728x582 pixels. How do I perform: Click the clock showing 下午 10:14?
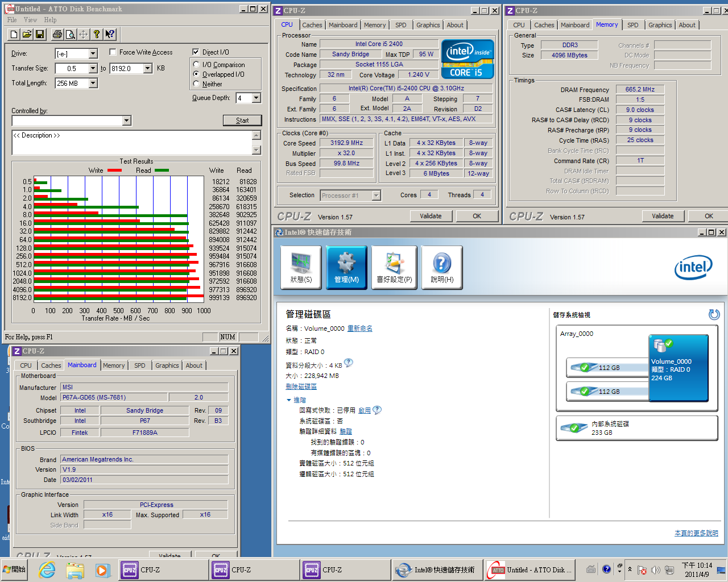697,569
